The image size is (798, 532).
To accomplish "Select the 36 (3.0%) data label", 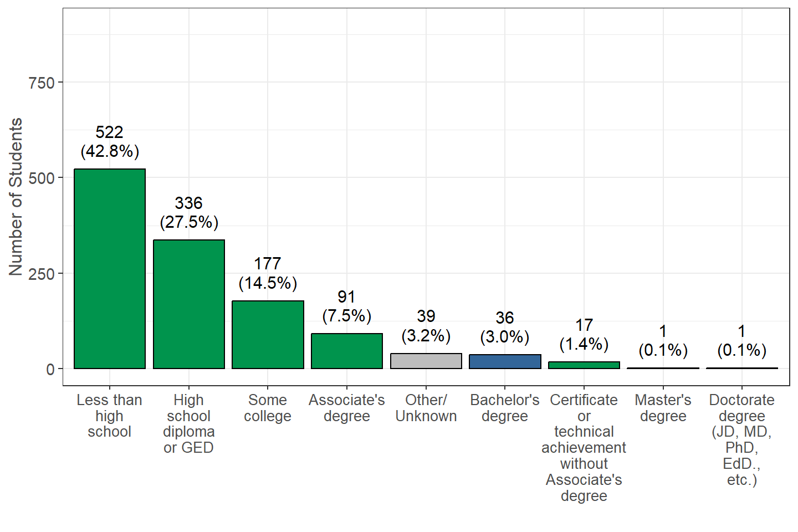I will pos(505,327).
